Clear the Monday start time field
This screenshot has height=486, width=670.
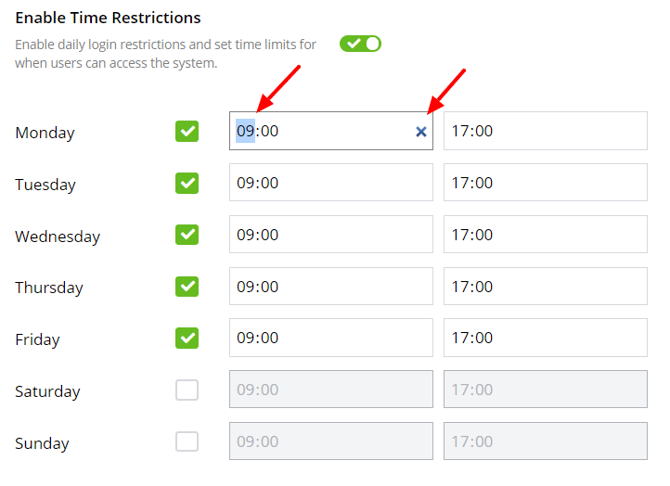click(421, 132)
